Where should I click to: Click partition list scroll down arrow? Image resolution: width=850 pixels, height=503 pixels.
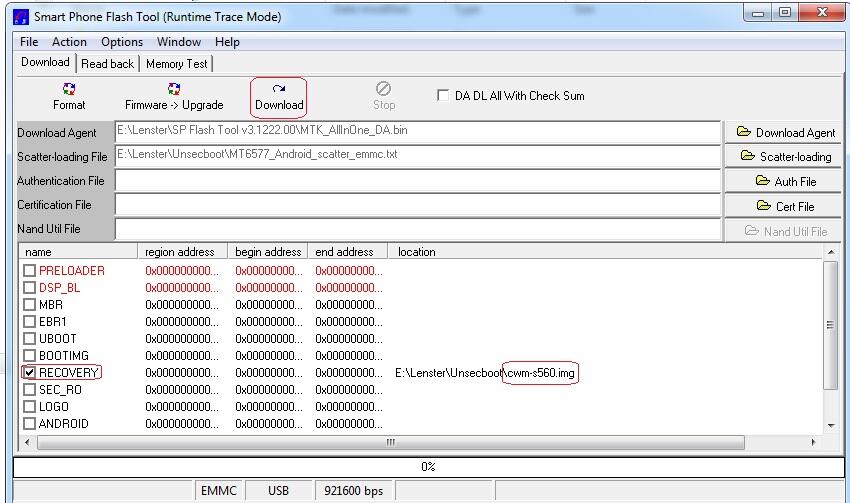pyautogui.click(x=831, y=426)
